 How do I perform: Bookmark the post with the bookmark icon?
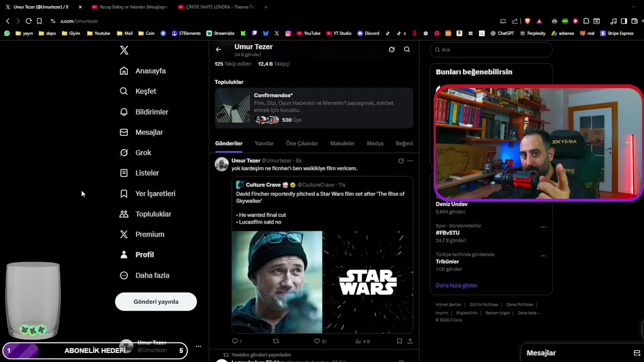(x=399, y=341)
